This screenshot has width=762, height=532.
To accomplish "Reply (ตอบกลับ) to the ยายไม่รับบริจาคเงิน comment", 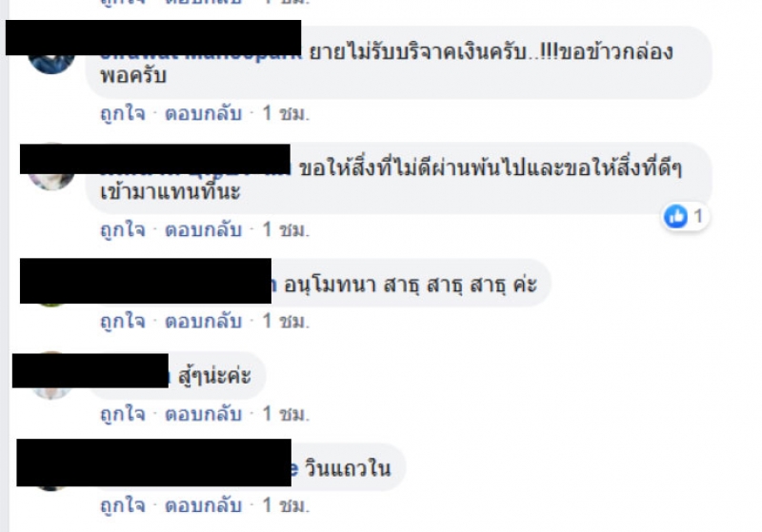I will (x=203, y=113).
